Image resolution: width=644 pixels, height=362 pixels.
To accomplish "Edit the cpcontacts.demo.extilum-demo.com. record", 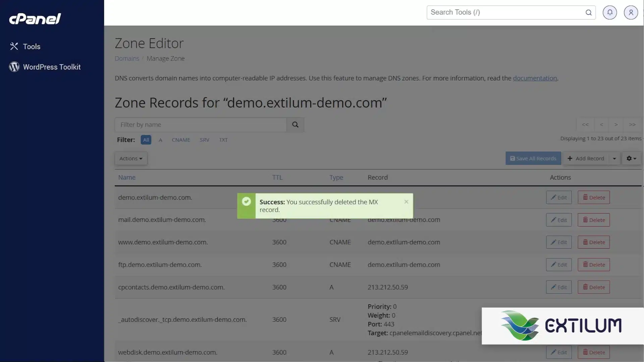I will tap(559, 287).
